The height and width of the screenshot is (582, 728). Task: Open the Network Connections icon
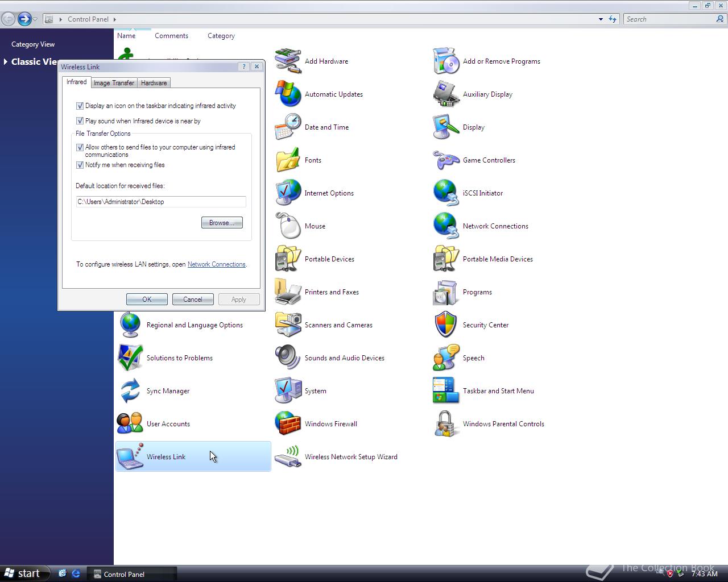(446, 226)
